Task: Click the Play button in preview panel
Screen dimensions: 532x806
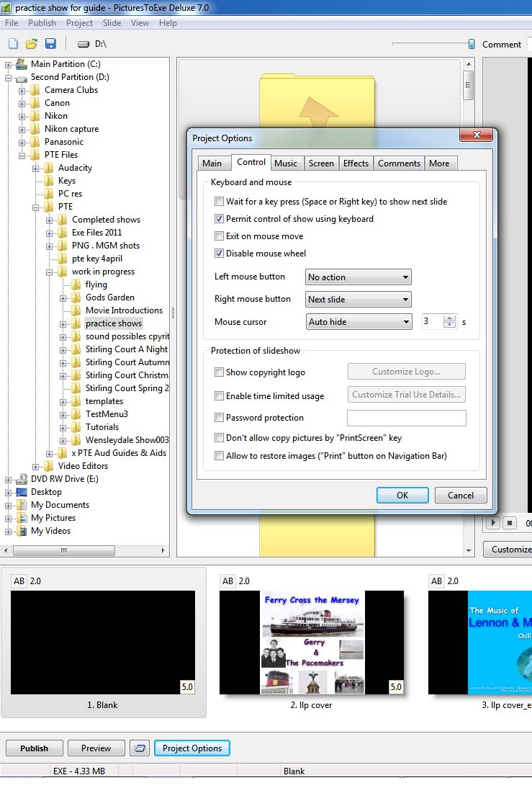Action: (492, 523)
